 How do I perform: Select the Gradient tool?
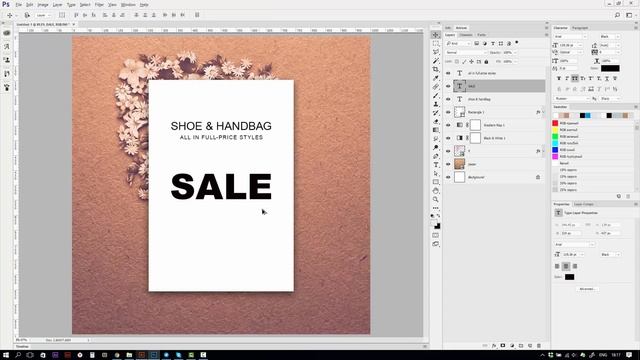point(436,130)
